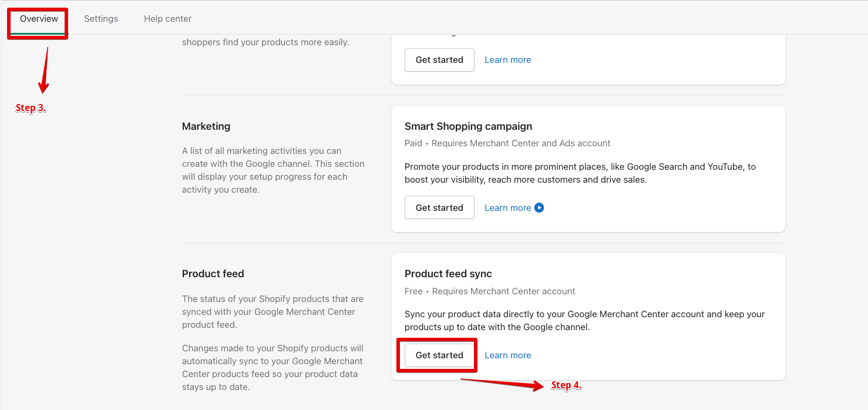Click the Product feed section heading
This screenshot has width=868, height=410.
tap(213, 274)
